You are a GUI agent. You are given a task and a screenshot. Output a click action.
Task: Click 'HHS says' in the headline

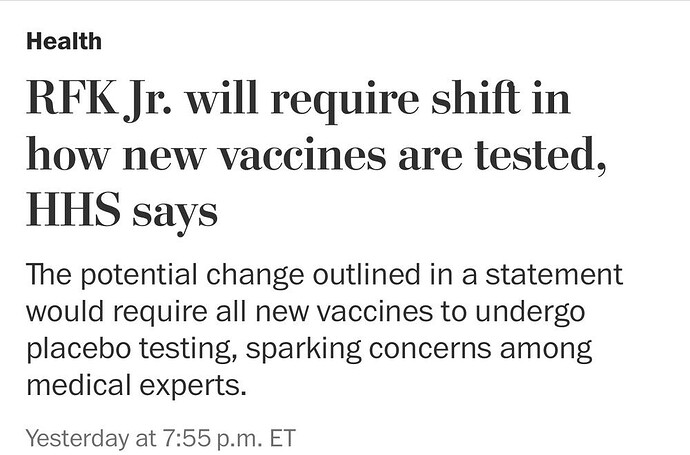[122, 211]
